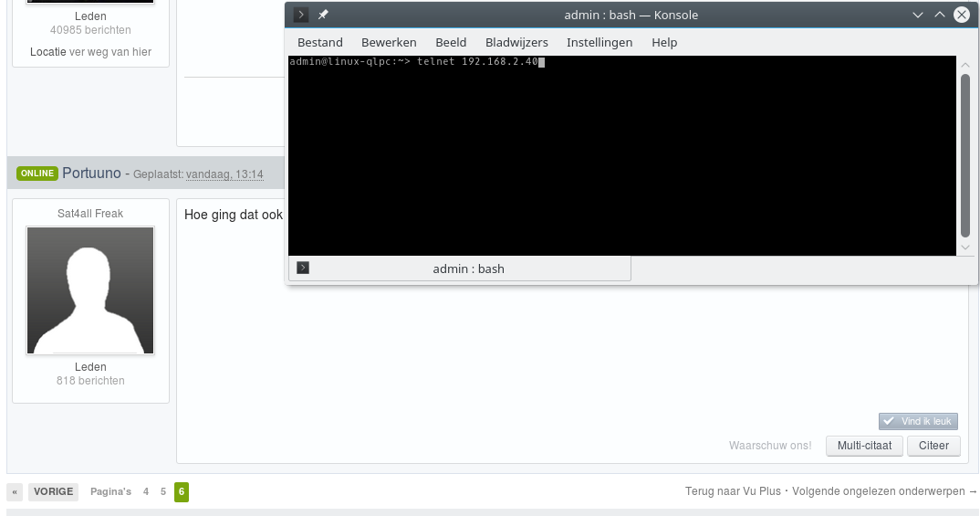Viewport: 980px width, 516px height.
Task: Click the 'Vind ik leuk' like button
Action: [x=918, y=421]
